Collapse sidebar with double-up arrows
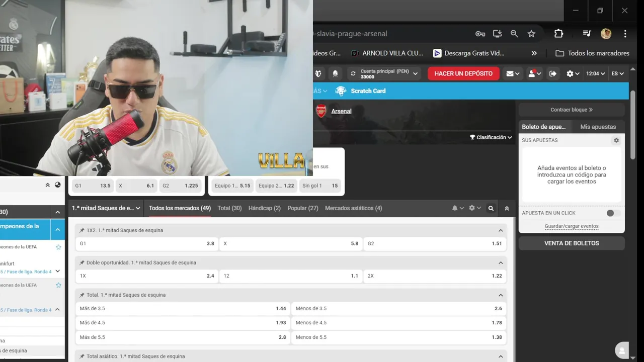The height and width of the screenshot is (362, 644). pos(48,185)
